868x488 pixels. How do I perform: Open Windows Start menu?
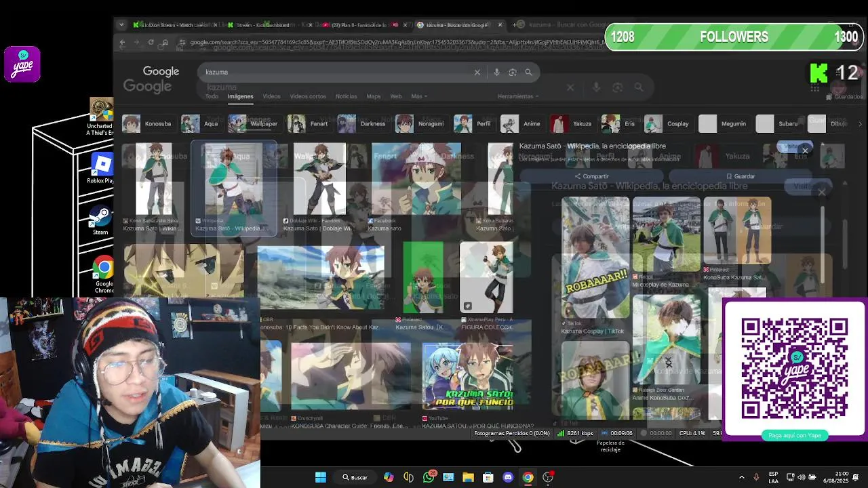click(x=321, y=477)
